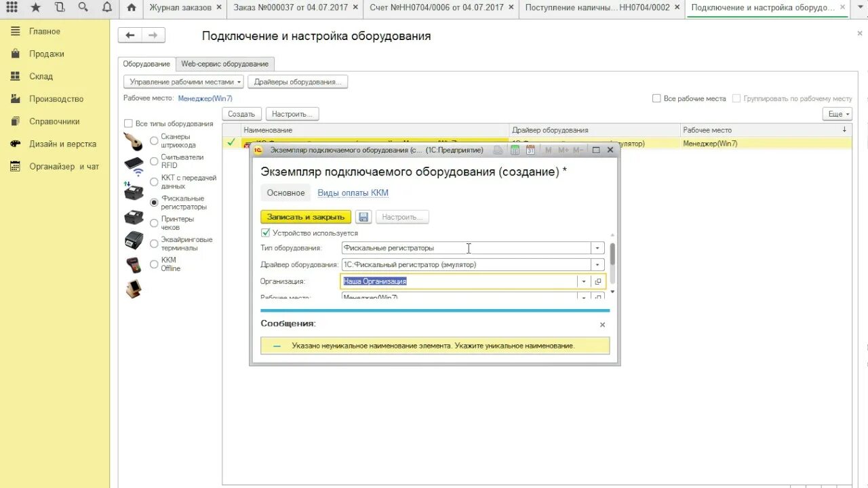Click the Справочники section icon
This screenshot has width=868, height=488.
[x=15, y=121]
